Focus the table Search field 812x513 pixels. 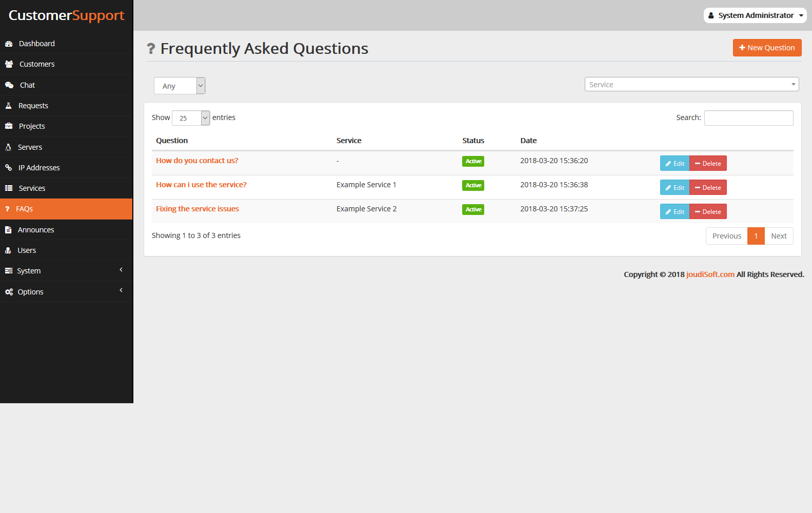click(x=748, y=118)
